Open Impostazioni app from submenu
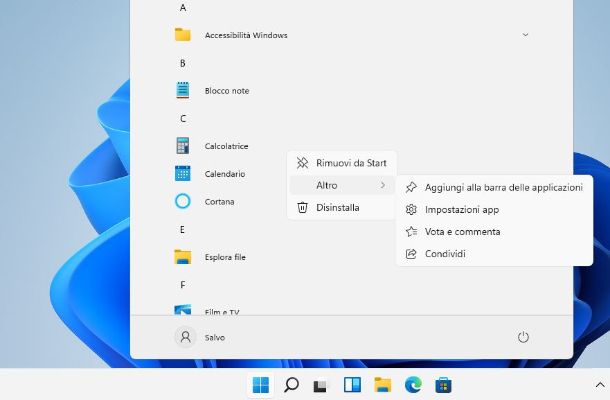 (x=494, y=210)
